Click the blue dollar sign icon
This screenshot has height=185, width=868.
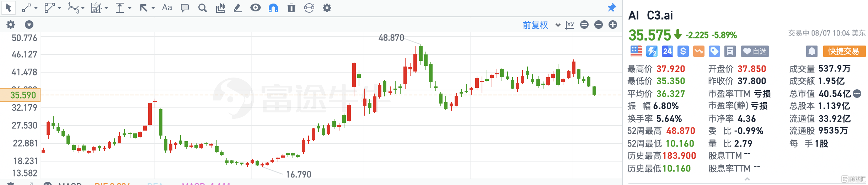[x=683, y=51]
